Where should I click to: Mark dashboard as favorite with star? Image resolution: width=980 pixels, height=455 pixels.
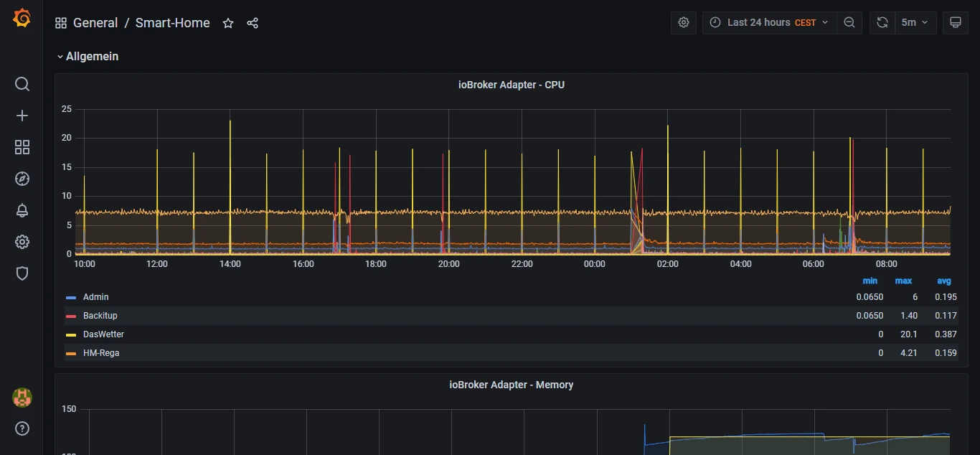(228, 23)
